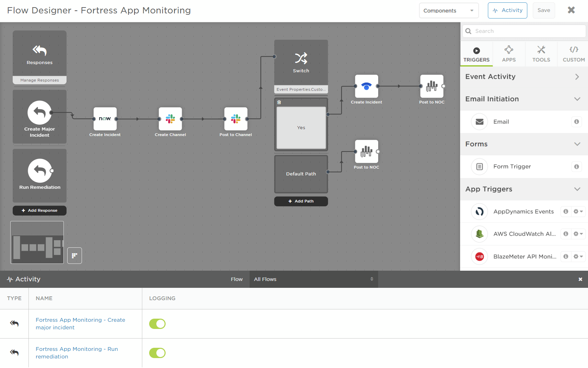Switch to the TOOLS tab

click(541, 54)
